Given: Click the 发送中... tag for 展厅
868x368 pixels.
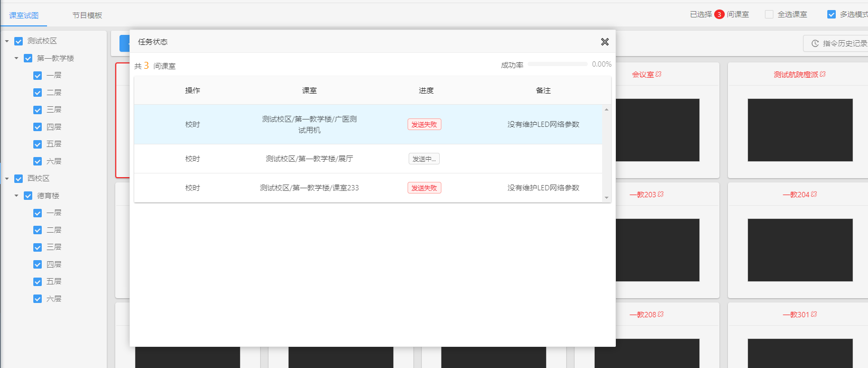Looking at the screenshot, I should (424, 159).
